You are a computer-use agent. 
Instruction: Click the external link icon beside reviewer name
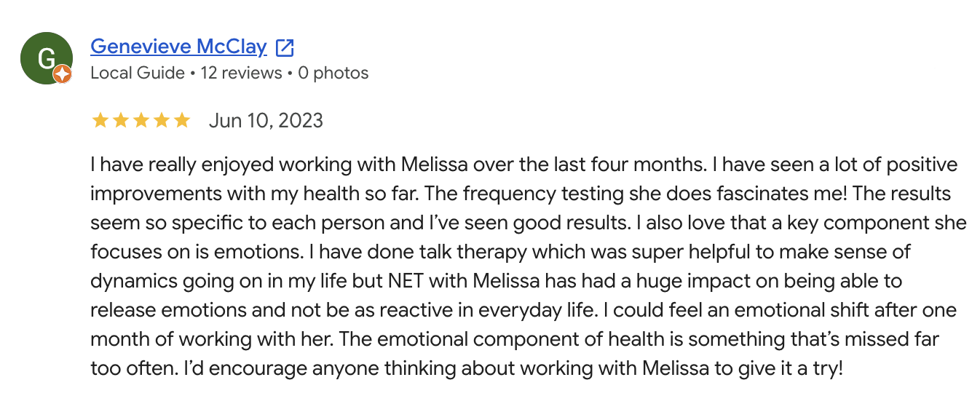(285, 48)
